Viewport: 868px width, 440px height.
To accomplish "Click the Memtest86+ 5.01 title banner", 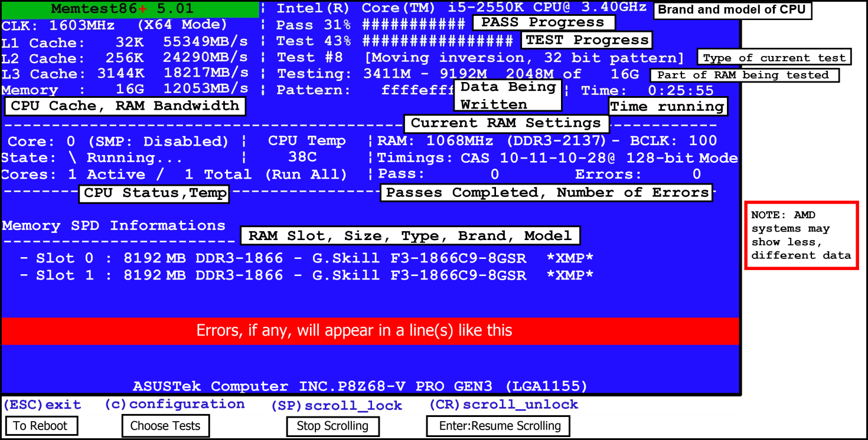I will (130, 9).
